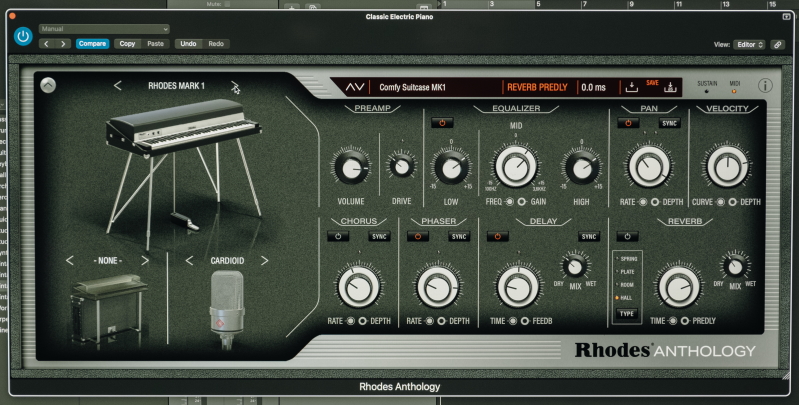Select the Delay FEEDB radio button
The height and width of the screenshot is (405, 799).
coord(525,321)
